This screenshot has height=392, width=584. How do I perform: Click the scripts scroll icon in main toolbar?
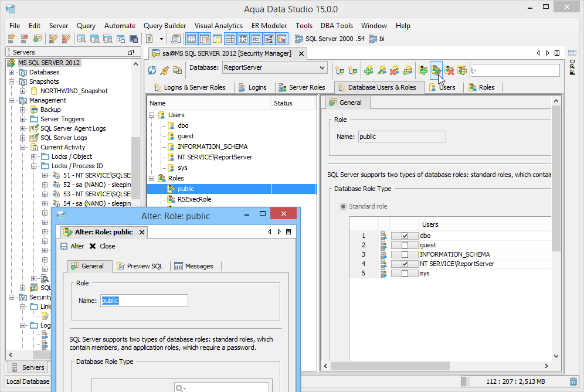[176, 39]
